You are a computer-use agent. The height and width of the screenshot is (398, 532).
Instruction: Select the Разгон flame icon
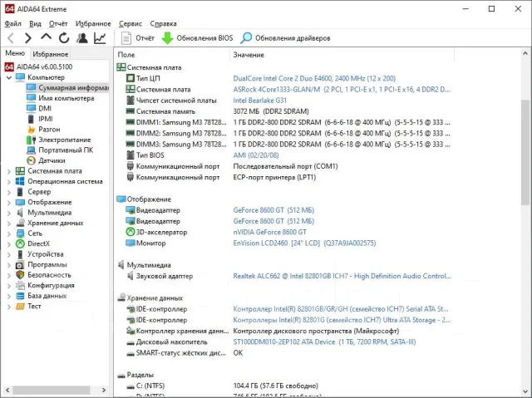[x=31, y=130]
